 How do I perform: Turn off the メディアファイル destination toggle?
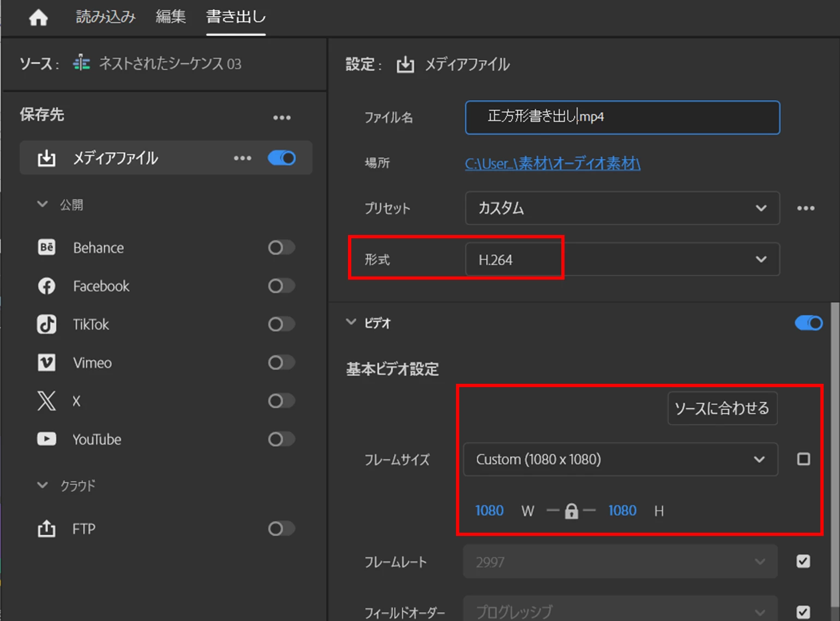[x=282, y=158]
